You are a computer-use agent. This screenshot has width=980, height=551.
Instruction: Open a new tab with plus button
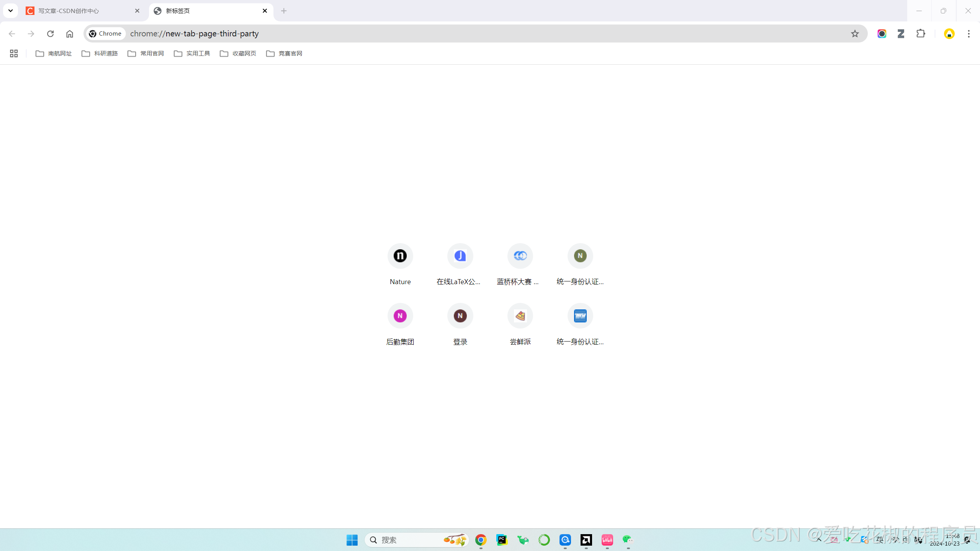coord(284,11)
